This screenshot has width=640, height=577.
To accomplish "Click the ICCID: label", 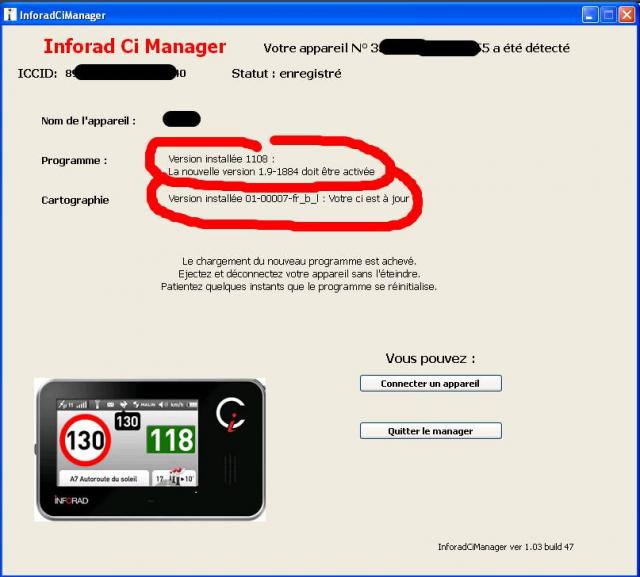I will click(x=37, y=74).
